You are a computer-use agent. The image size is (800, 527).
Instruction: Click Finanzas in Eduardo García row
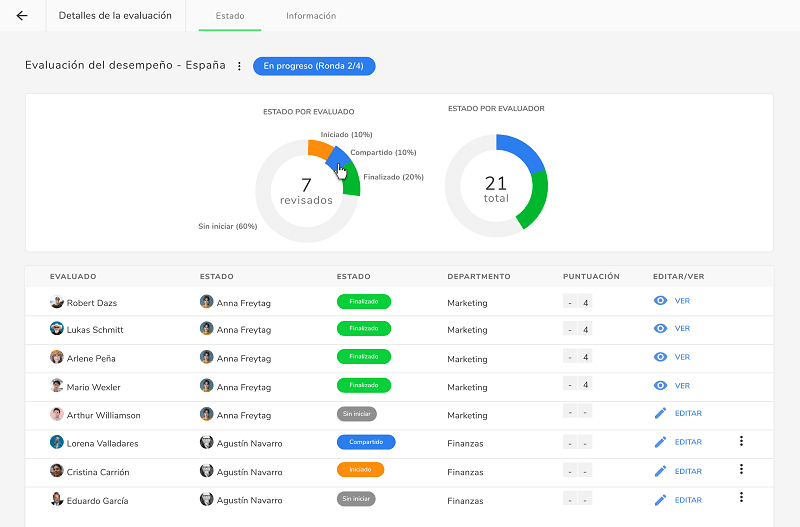[465, 501]
